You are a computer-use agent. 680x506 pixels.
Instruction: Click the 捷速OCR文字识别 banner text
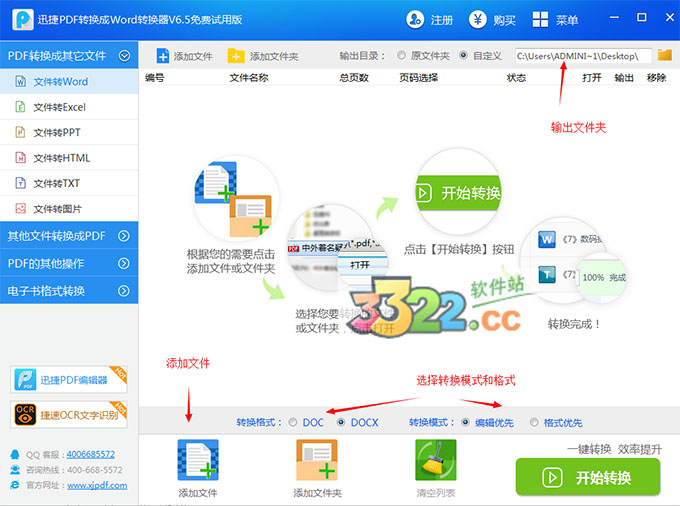pos(79,415)
